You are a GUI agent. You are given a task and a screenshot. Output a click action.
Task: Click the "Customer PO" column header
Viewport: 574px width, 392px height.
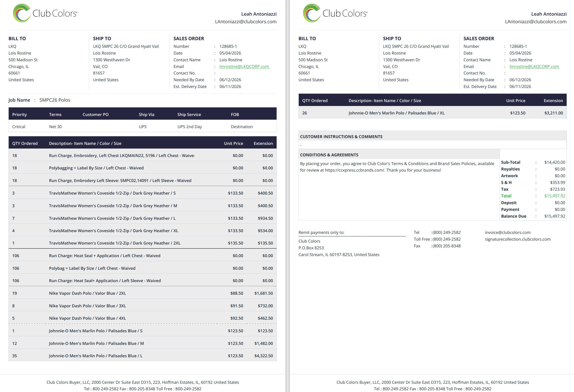coord(96,114)
